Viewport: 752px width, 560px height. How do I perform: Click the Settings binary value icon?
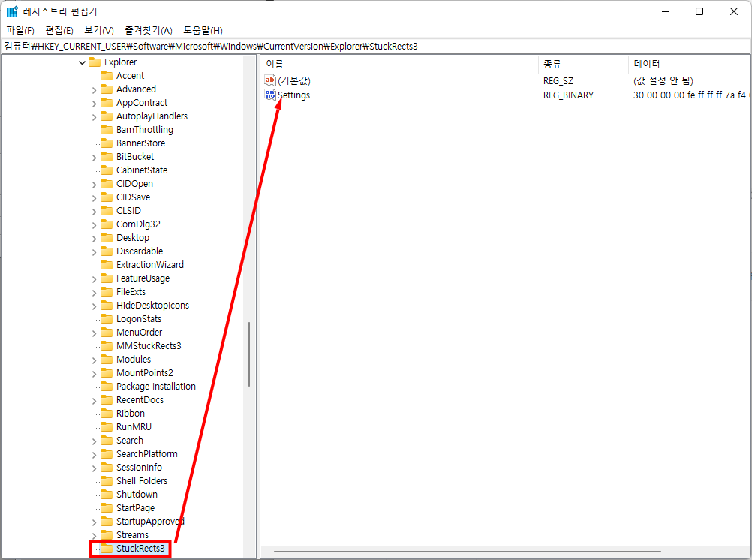[x=270, y=95]
